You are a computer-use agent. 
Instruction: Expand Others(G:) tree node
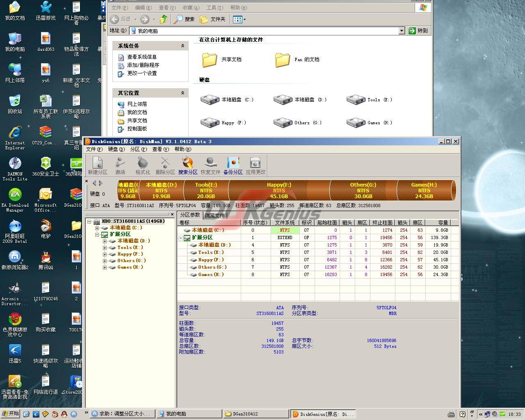click(105, 260)
